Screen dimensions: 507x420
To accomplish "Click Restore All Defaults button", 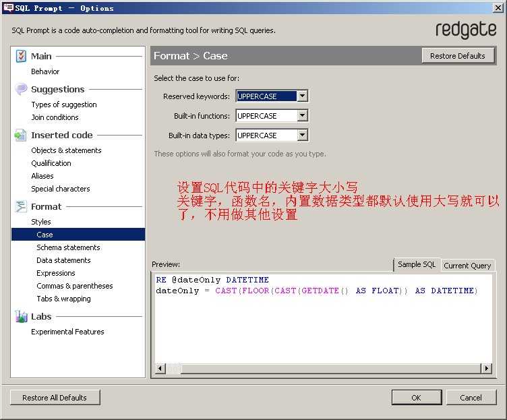I will pyautogui.click(x=55, y=397).
